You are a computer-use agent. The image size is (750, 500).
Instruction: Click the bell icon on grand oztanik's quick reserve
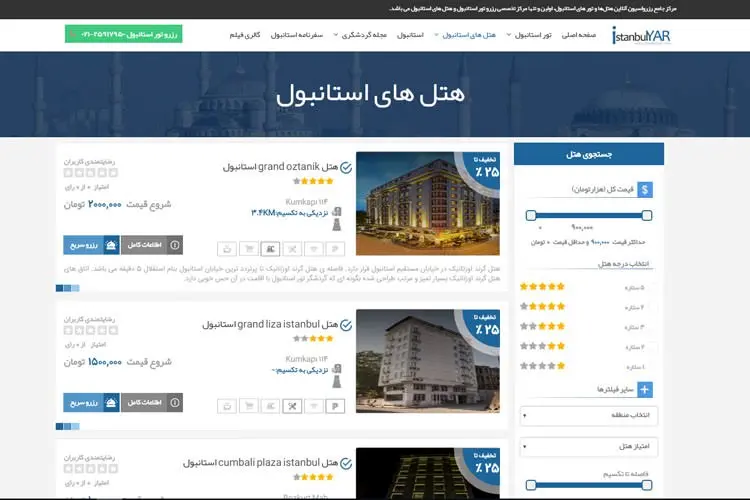pyautogui.click(x=111, y=245)
